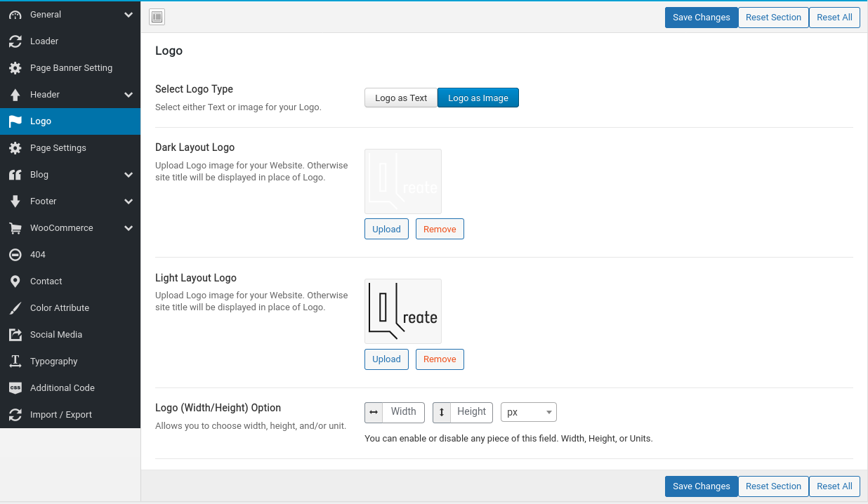Click the Import / Export sync icon
Viewport: 868px width, 504px height.
coord(15,415)
